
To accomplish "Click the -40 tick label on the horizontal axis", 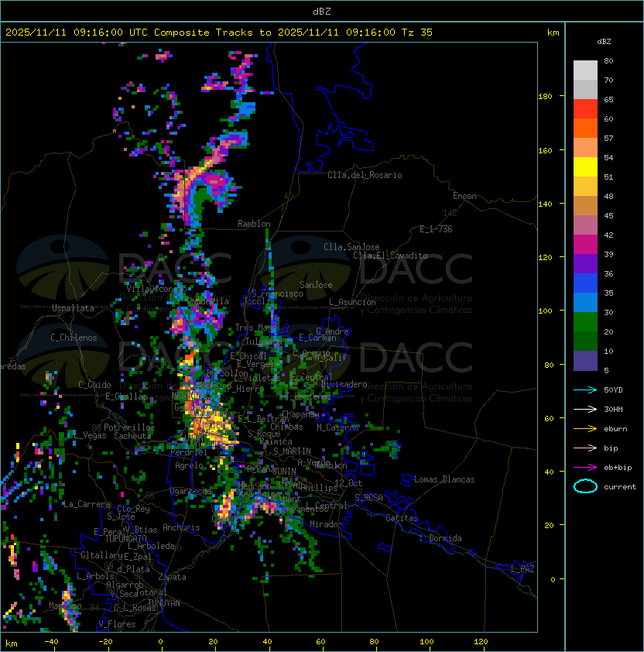I will coord(51,642).
